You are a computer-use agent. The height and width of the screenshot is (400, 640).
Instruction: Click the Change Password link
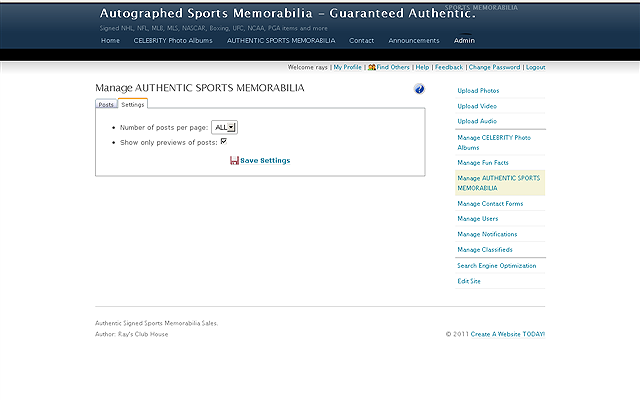click(x=494, y=67)
